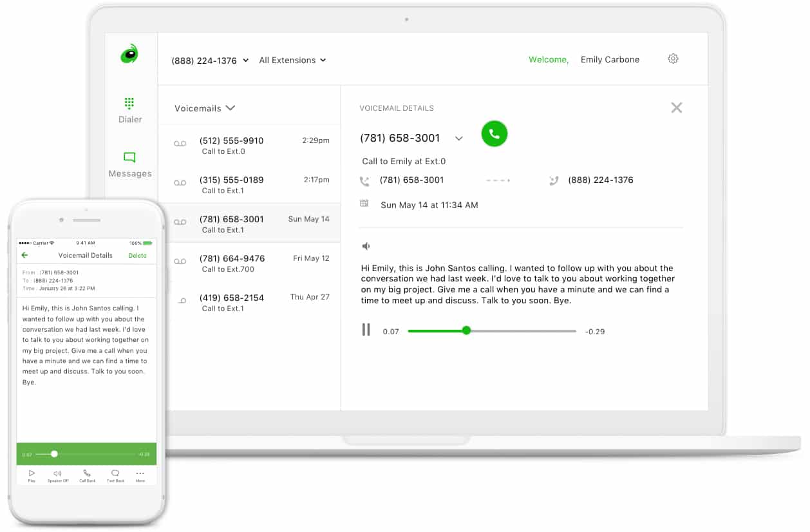Image resolution: width=810 pixels, height=532 pixels.
Task: Click the speaker volume icon
Action: [366, 246]
